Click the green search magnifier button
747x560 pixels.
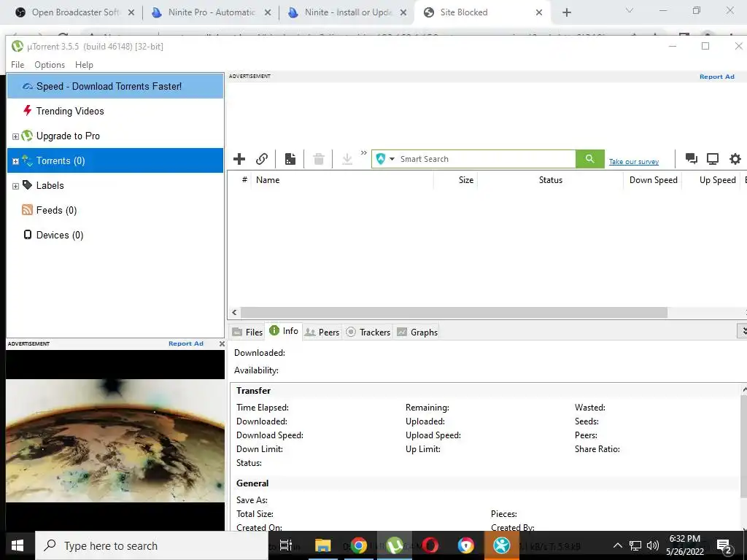589,159
